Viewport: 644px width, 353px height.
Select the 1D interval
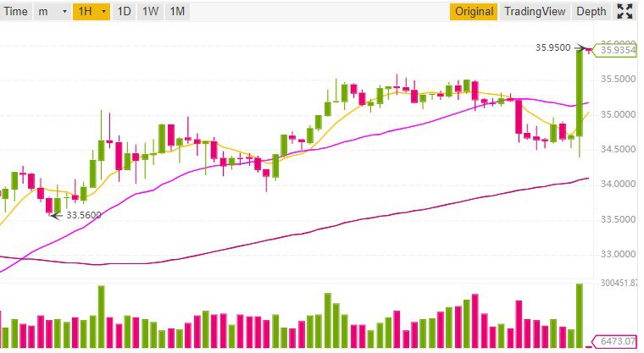click(x=124, y=12)
